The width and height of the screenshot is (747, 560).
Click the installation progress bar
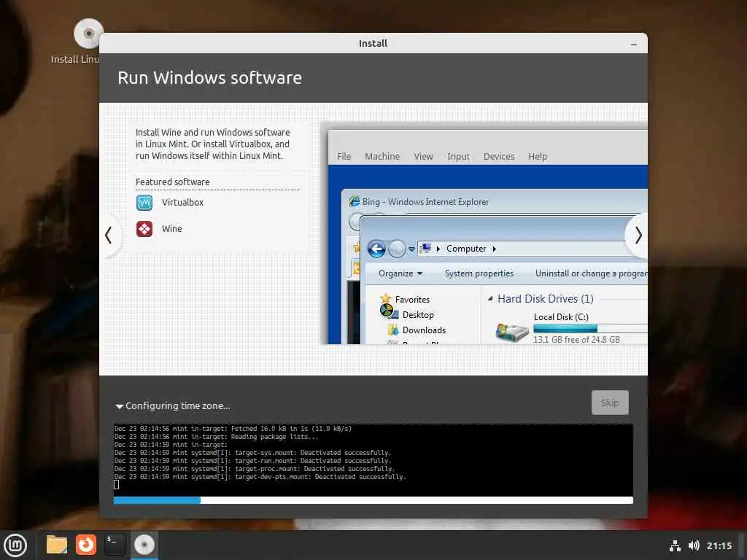pos(373,500)
